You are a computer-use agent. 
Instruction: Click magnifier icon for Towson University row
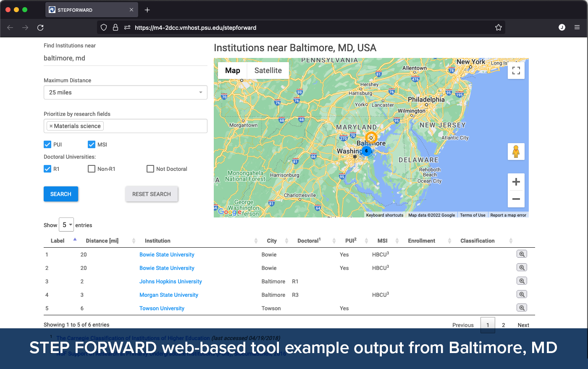pos(522,308)
